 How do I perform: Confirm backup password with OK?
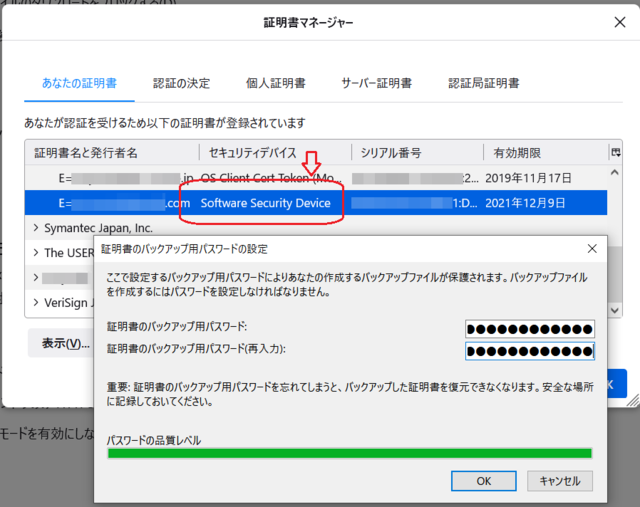[x=484, y=481]
